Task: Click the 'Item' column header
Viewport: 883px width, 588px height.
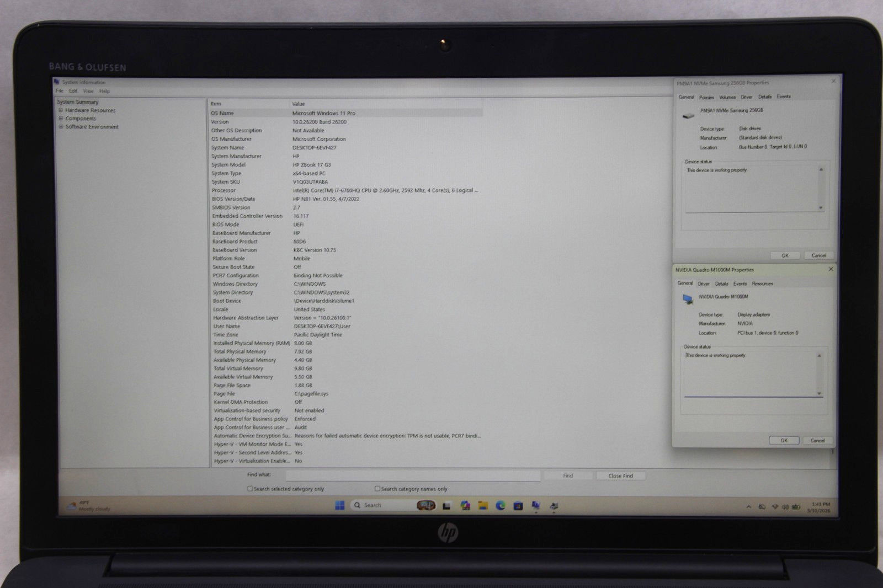Action: pos(248,104)
